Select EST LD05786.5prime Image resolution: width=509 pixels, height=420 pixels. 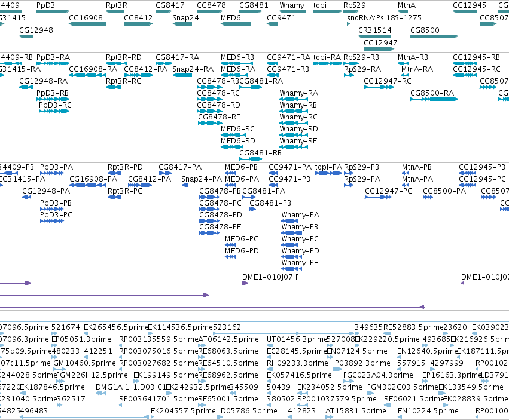pos(220,417)
